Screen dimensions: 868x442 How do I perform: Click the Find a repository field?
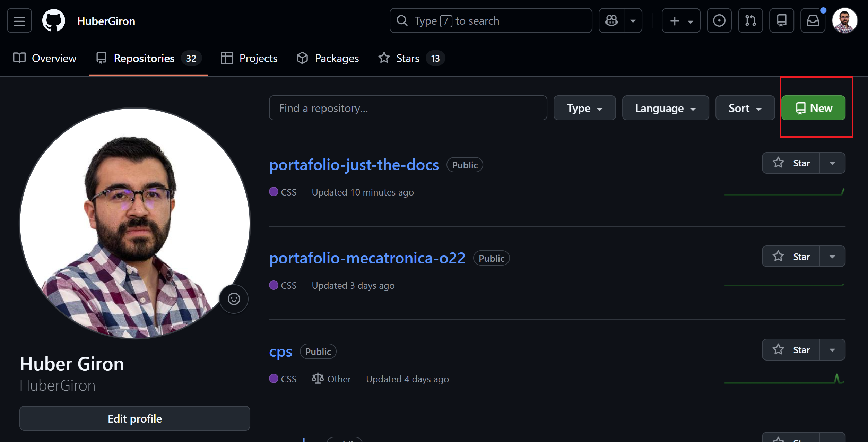[x=408, y=108]
